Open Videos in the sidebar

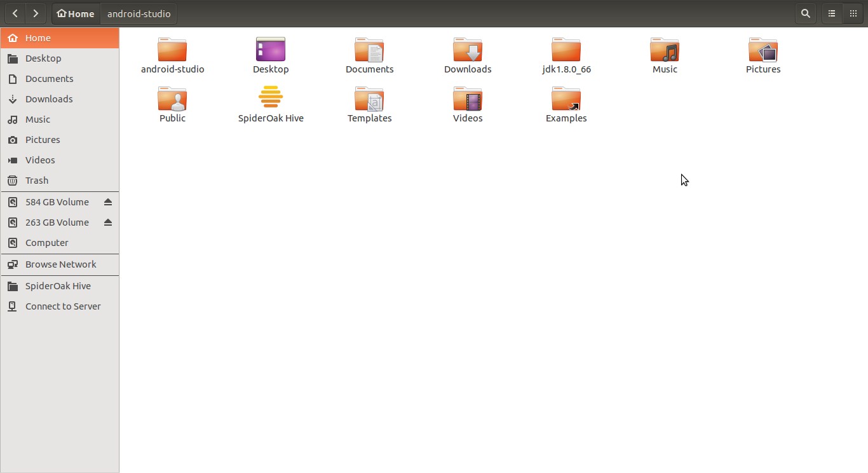60,160
